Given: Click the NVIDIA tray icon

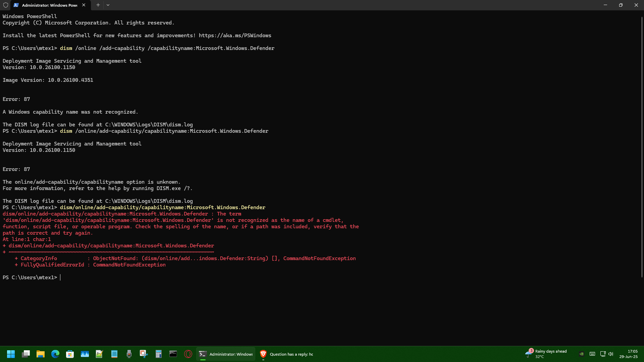Looking at the screenshot, I should pyautogui.click(x=582, y=354).
